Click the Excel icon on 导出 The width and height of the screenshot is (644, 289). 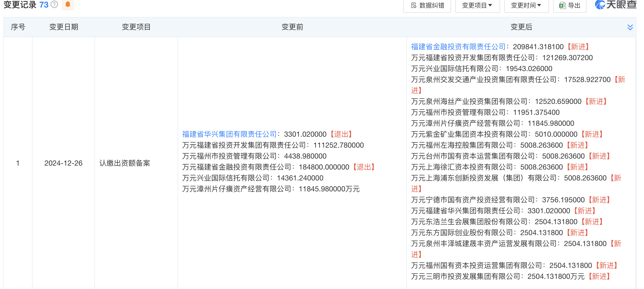coord(562,5)
